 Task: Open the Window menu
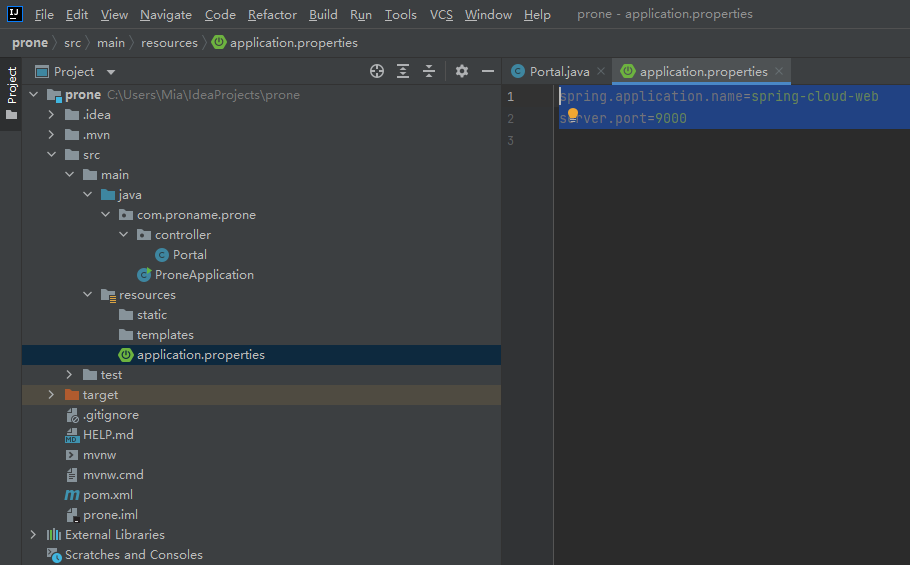pos(488,15)
